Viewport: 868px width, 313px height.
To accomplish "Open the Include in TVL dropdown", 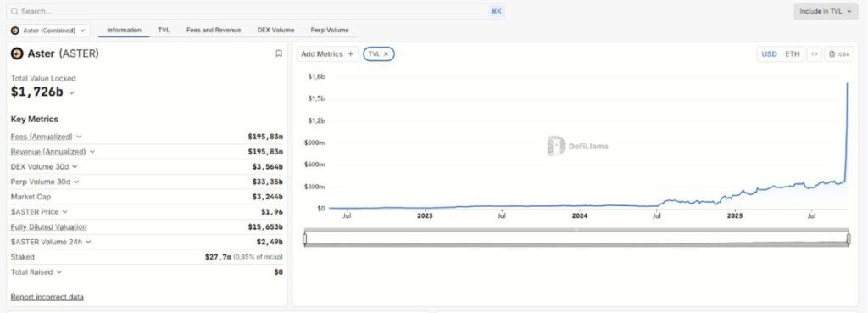I will pyautogui.click(x=826, y=11).
